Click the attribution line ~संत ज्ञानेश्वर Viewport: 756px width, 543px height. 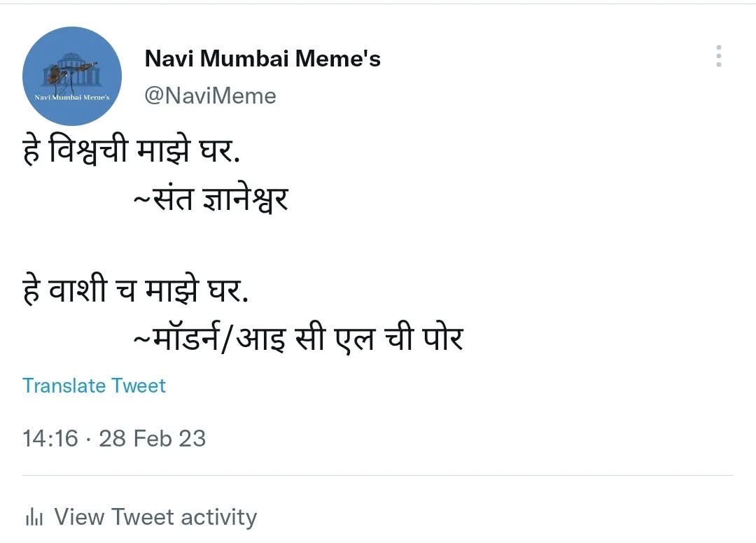point(211,201)
